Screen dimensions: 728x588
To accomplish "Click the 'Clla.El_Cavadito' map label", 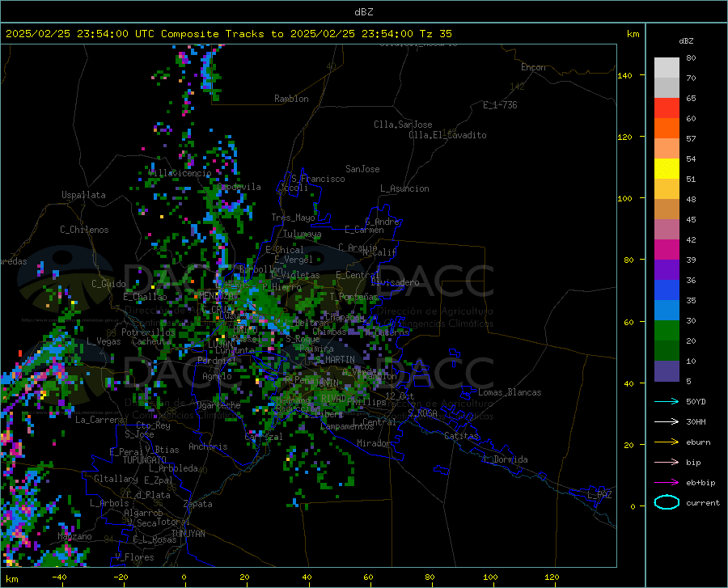I will tap(447, 135).
